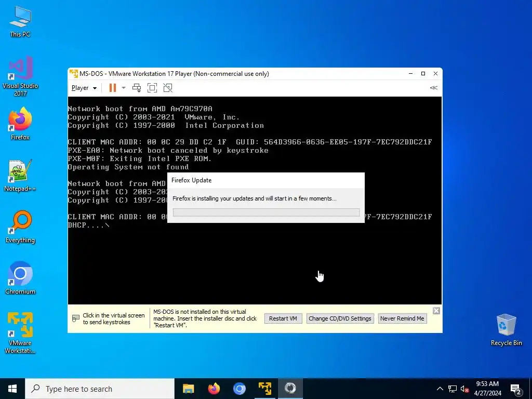Click the 'PXE-M0F: Exiting Intel PXE ROM.' line
This screenshot has width=532, height=399.
pyautogui.click(x=139, y=158)
